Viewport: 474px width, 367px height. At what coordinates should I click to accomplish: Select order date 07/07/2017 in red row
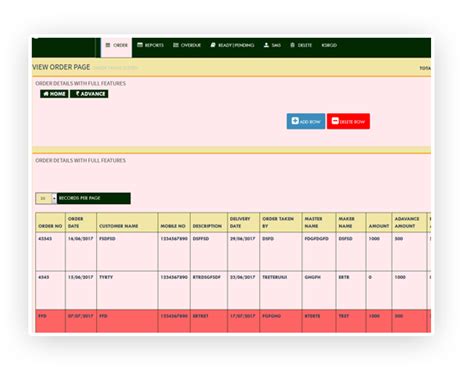tap(81, 321)
